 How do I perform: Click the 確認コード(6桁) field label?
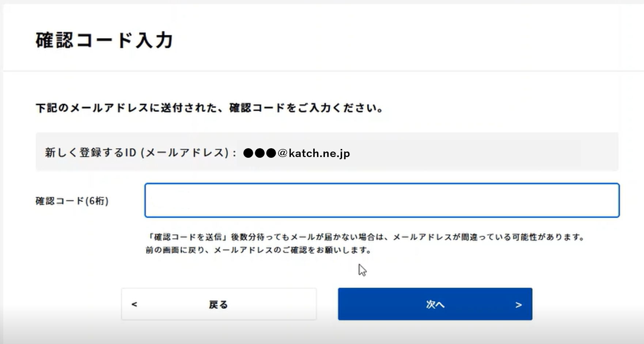(72, 201)
